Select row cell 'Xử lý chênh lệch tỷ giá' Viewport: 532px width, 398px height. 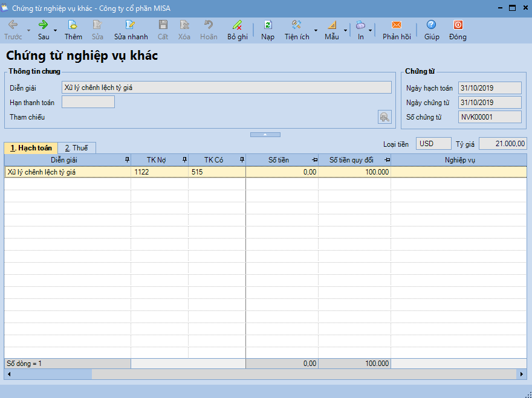point(68,172)
